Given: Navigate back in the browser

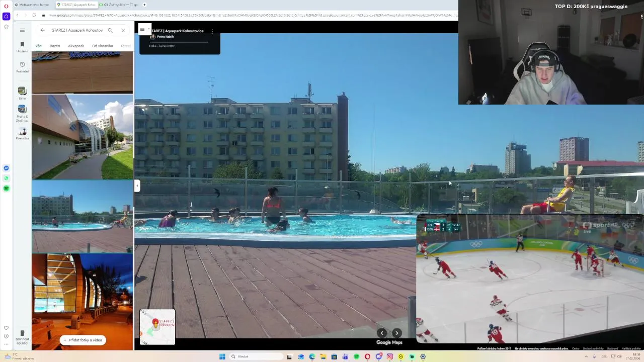Looking at the screenshot, I should (x=17, y=15).
